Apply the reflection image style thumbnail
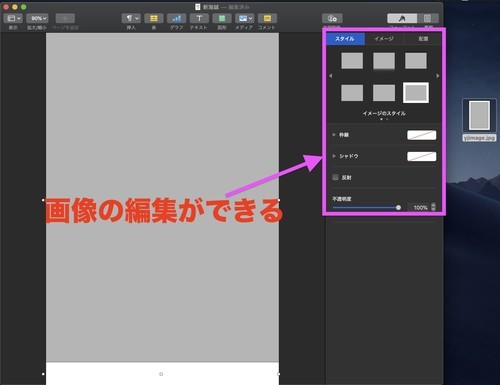The image size is (500, 385). [x=384, y=61]
